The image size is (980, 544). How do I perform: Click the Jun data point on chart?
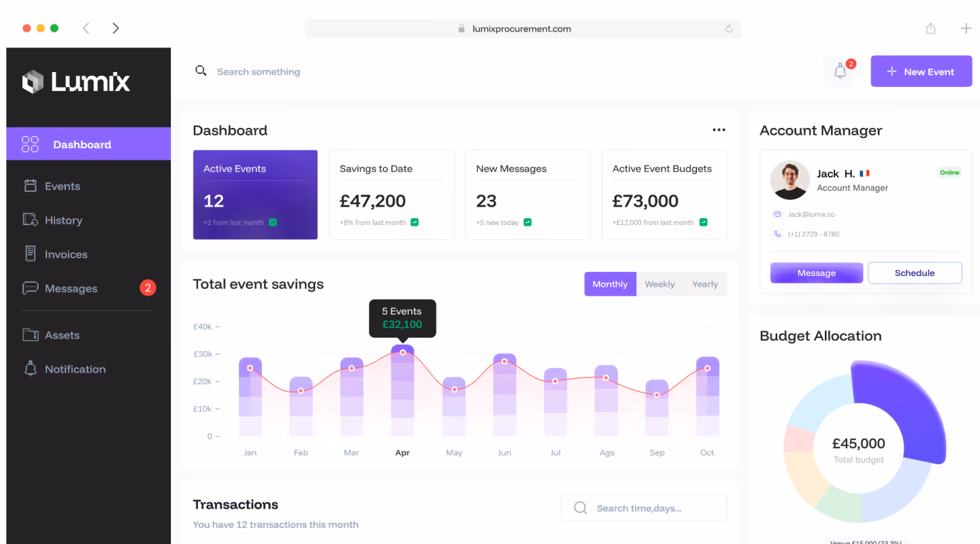point(504,361)
